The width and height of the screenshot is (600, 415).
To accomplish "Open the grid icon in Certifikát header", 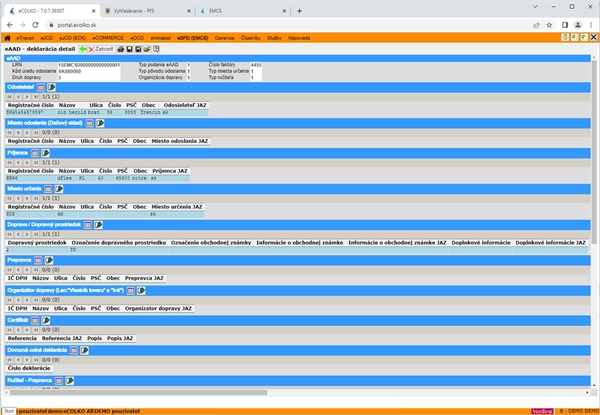I will (35, 321).
